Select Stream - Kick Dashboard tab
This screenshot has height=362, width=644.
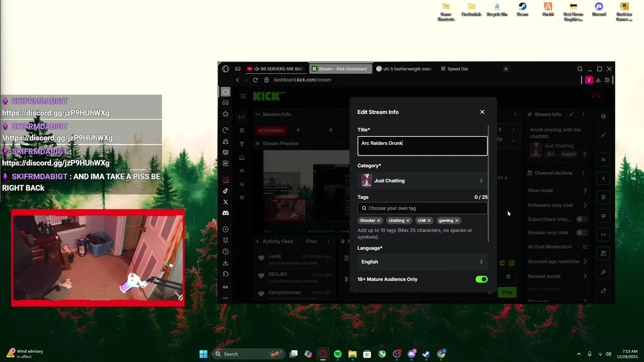[341, 69]
